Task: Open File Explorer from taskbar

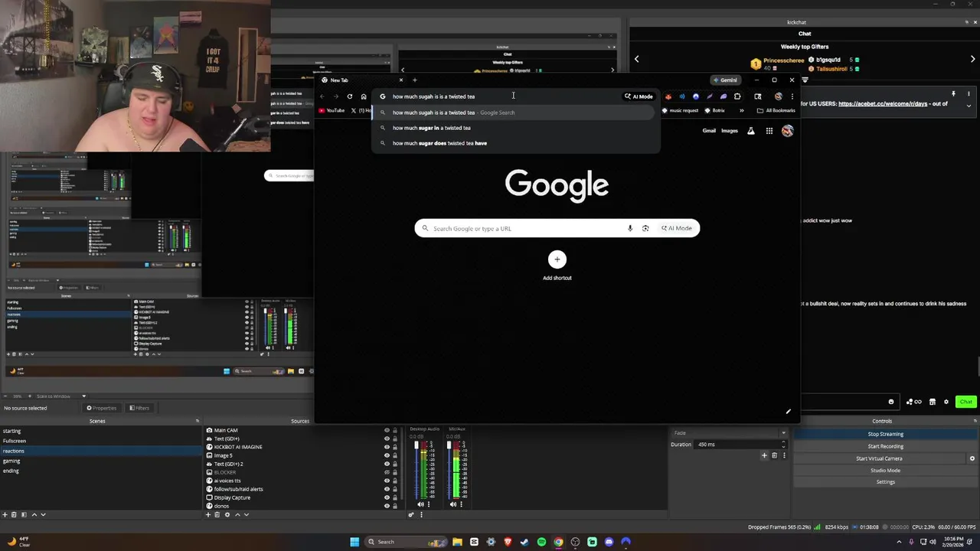Action: pyautogui.click(x=457, y=542)
